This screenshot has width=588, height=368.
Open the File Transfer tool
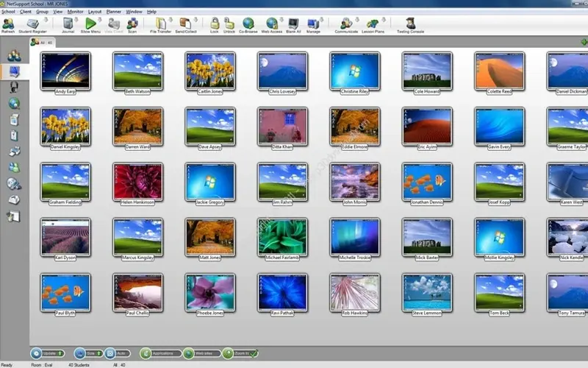coord(161,24)
